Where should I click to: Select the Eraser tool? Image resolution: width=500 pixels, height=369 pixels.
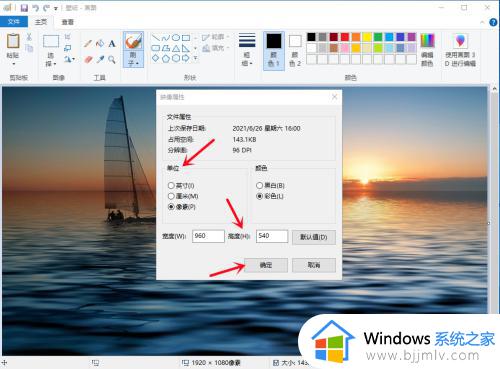(x=88, y=59)
